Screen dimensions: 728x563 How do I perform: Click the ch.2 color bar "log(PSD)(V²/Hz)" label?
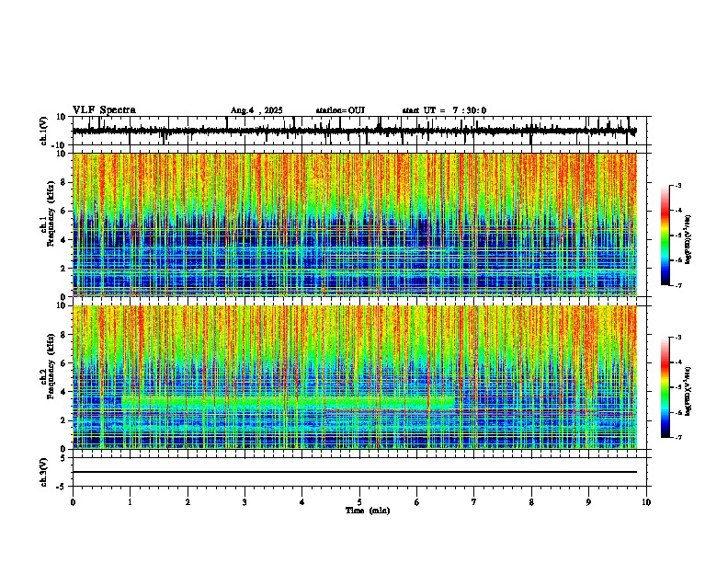[x=688, y=391]
